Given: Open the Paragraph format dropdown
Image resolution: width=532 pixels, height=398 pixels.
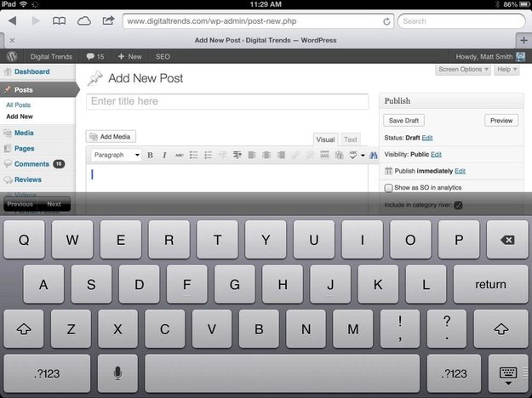Looking at the screenshot, I should [117, 155].
